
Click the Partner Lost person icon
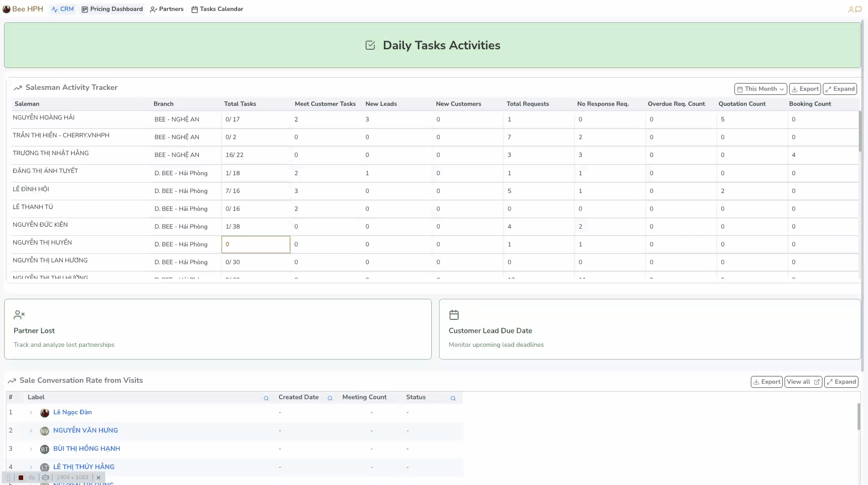19,314
